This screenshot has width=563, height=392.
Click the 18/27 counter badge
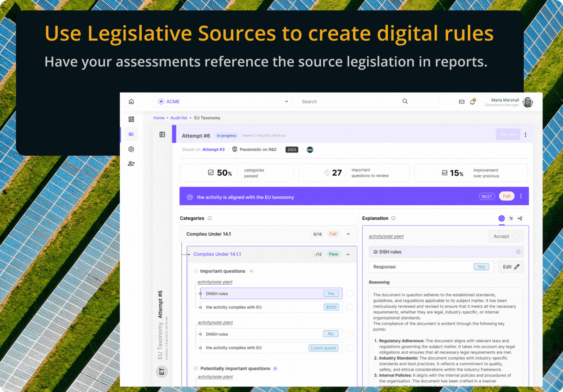pyautogui.click(x=487, y=197)
